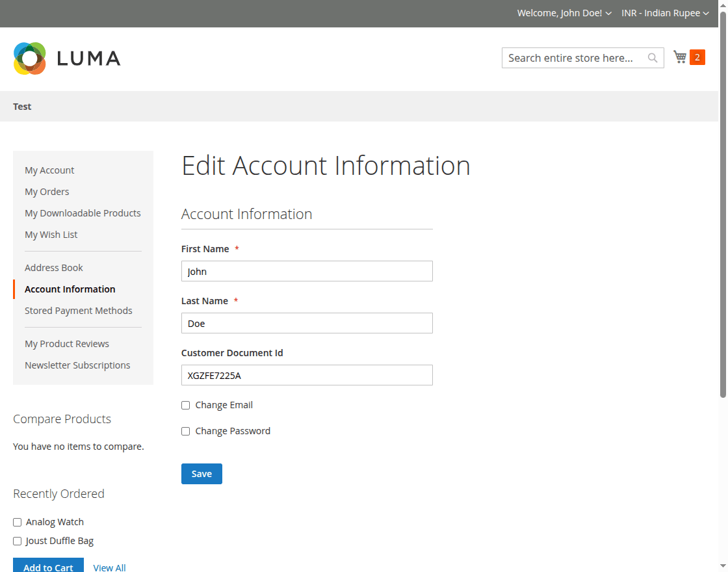The image size is (728, 572).
Task: Click the search magnifier icon
Action: (652, 58)
